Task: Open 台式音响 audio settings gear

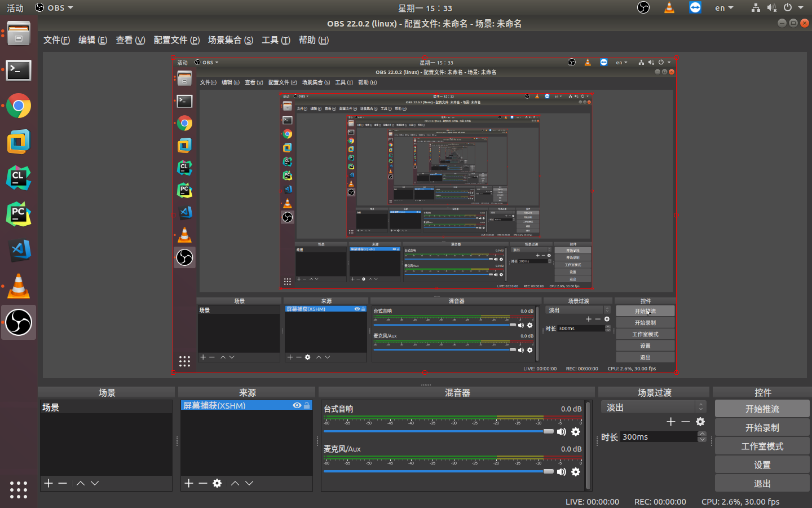Action: point(576,432)
